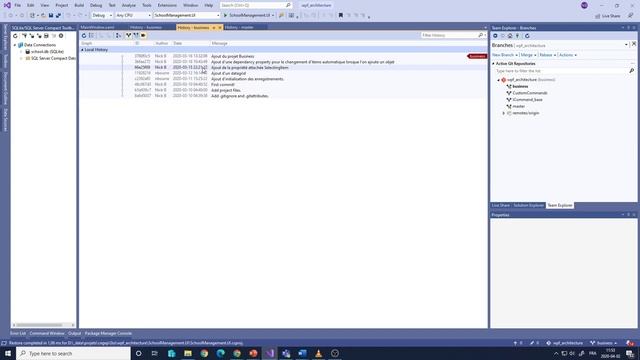The width and height of the screenshot is (640, 360).
Task: Refresh the SQLite toolbox connections
Action: click(16, 36)
